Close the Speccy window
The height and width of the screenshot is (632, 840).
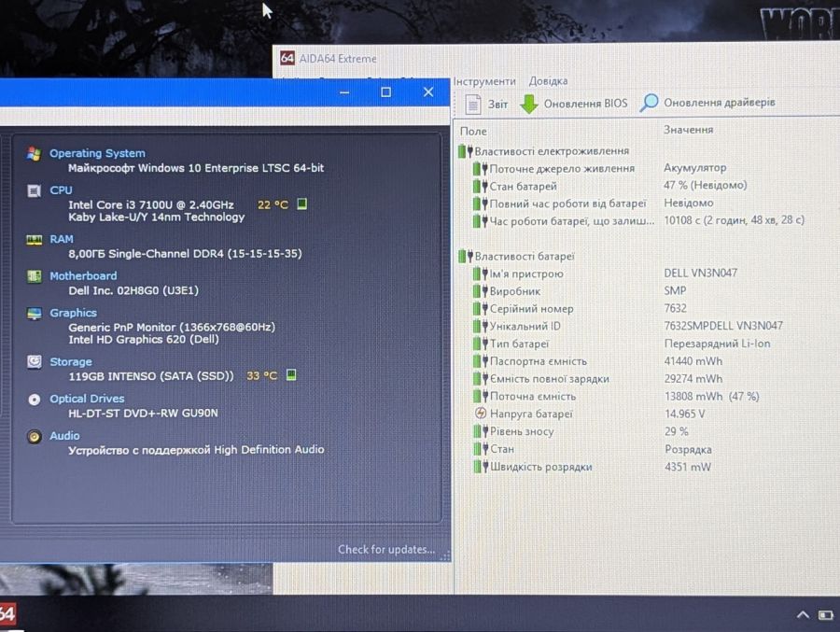click(x=428, y=92)
